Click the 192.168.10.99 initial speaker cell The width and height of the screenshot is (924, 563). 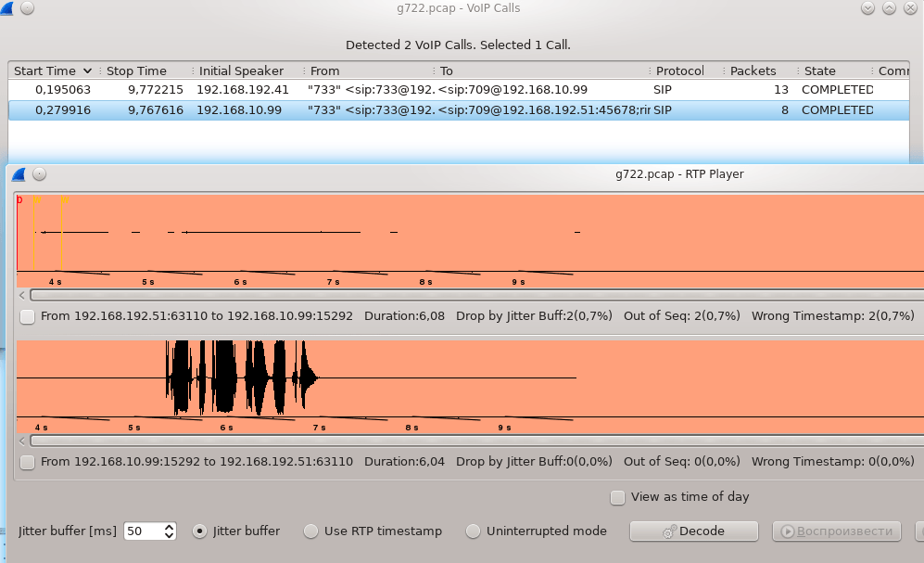[239, 110]
